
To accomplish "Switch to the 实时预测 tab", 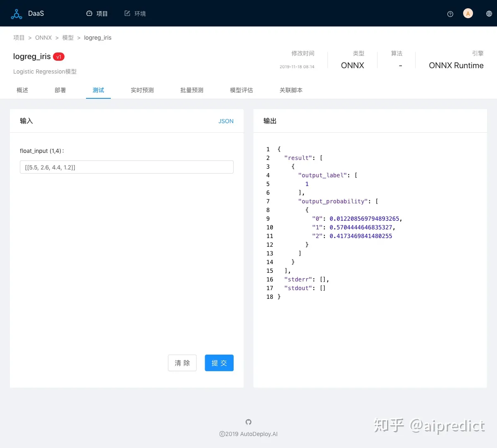I will (x=142, y=90).
